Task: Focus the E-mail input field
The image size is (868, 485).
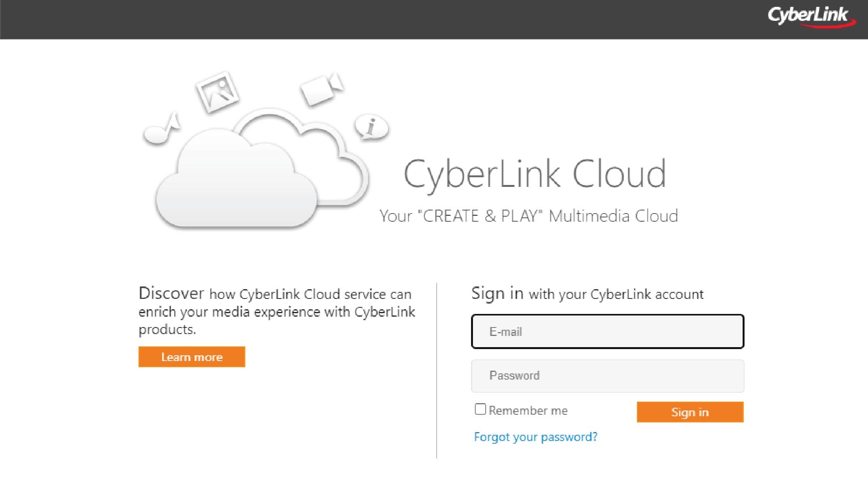Action: coord(608,332)
